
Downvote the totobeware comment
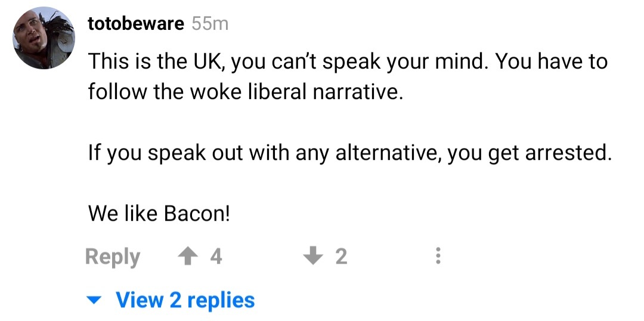(x=312, y=257)
